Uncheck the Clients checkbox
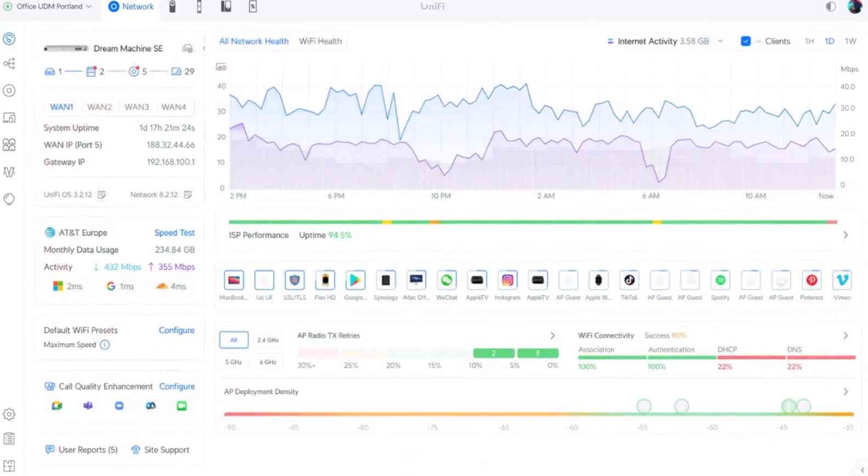 point(745,41)
